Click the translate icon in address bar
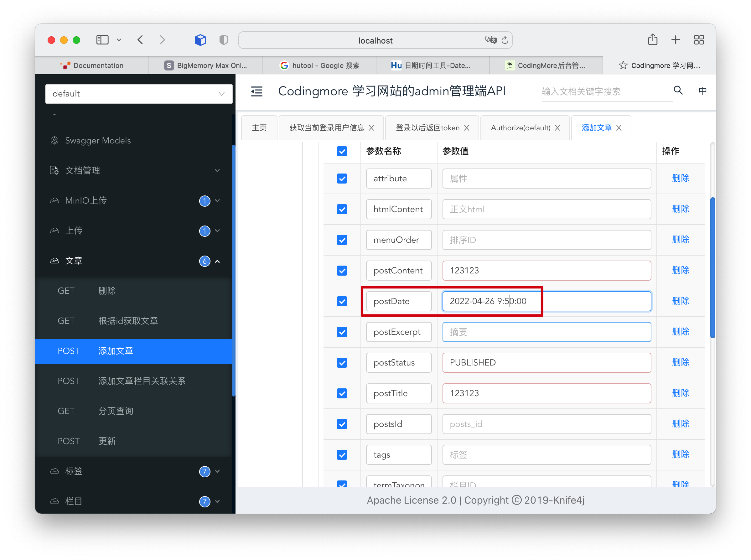Viewport: 751px width, 560px height. pos(490,40)
